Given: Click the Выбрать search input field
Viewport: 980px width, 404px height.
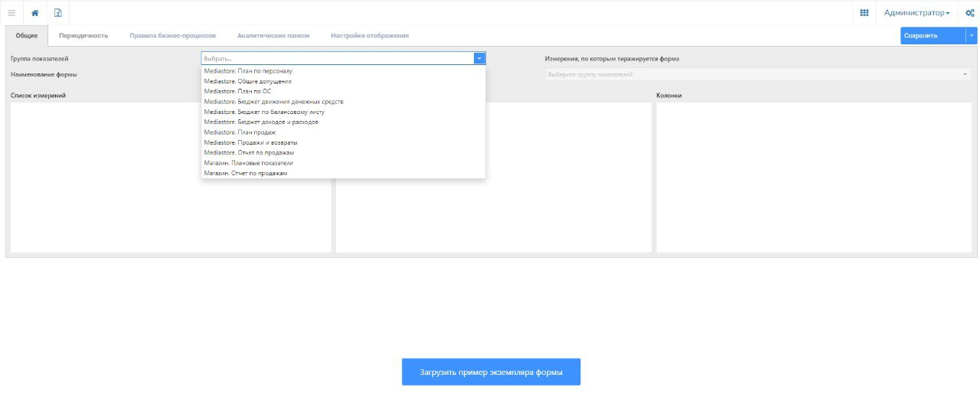Looking at the screenshot, I should click(x=338, y=58).
